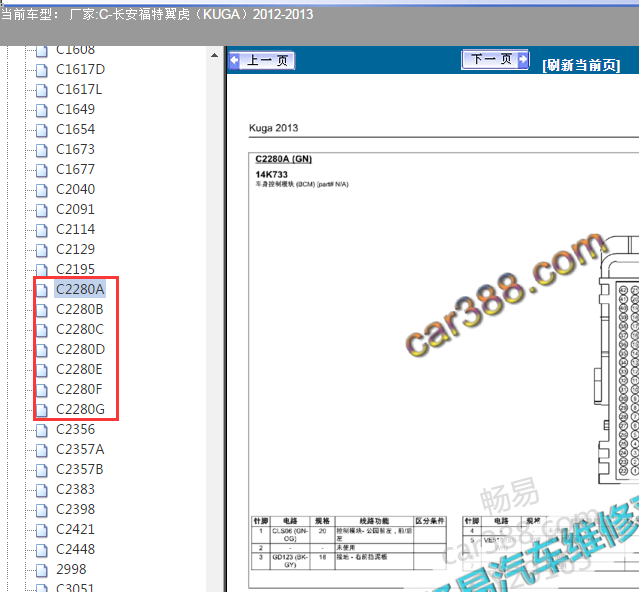Viewport: 639px width, 592px height.
Task: Open the C2280B connector page
Action: coord(79,309)
